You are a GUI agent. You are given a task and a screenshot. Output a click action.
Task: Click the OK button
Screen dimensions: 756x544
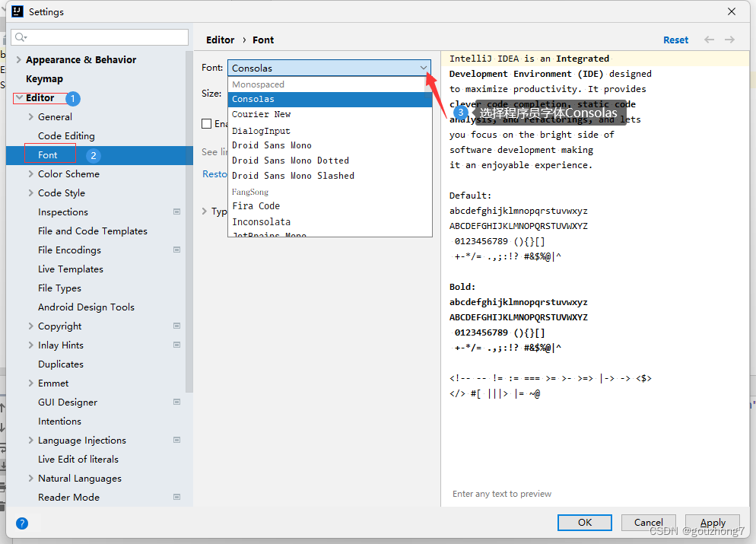(584, 522)
